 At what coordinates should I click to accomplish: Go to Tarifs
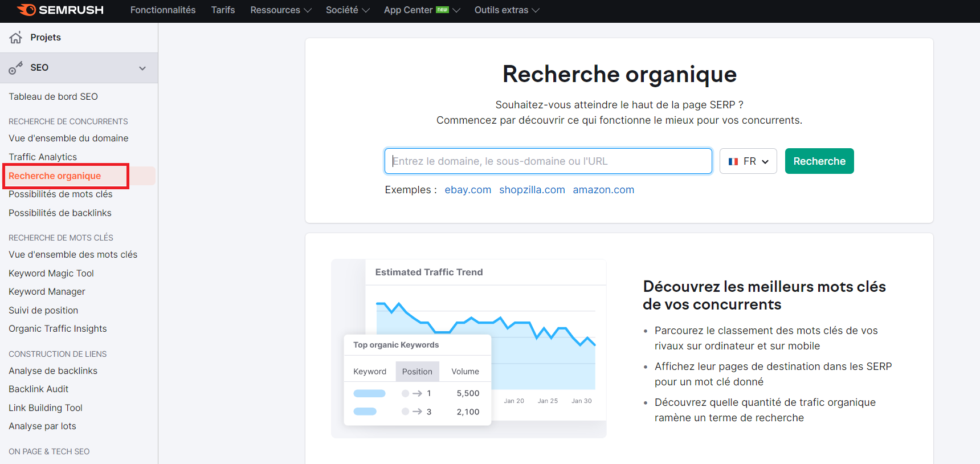[x=223, y=10]
